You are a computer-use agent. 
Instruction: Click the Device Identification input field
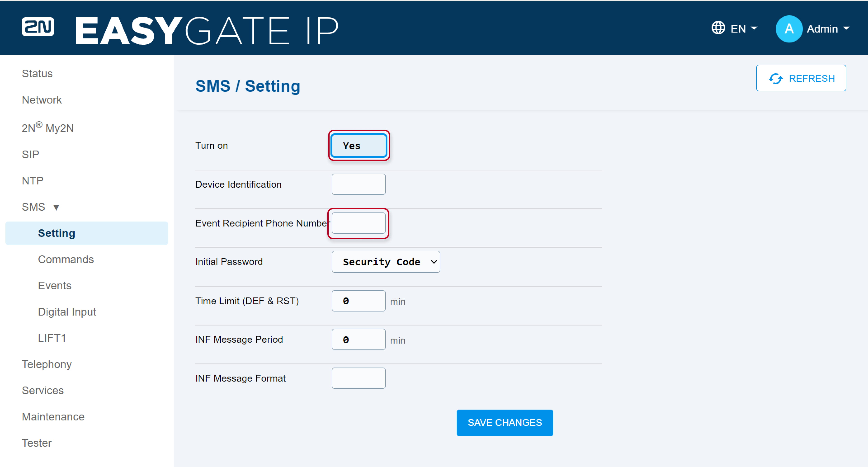359,184
